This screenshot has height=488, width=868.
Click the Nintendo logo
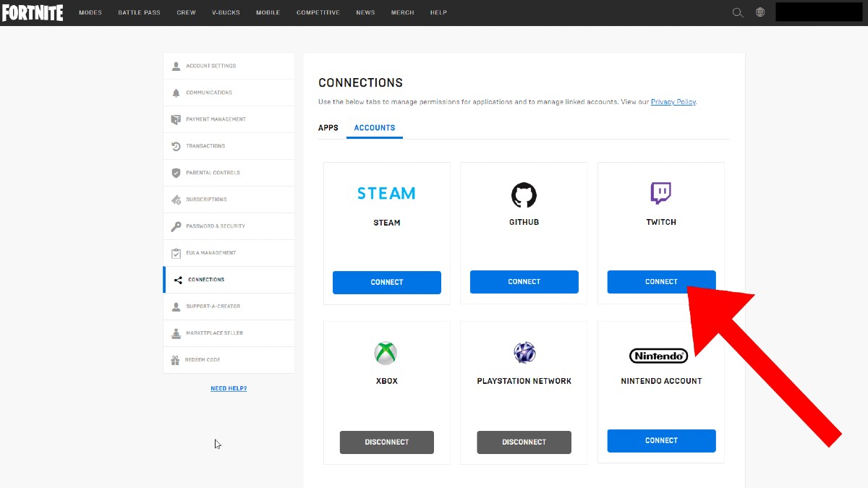pos(658,356)
